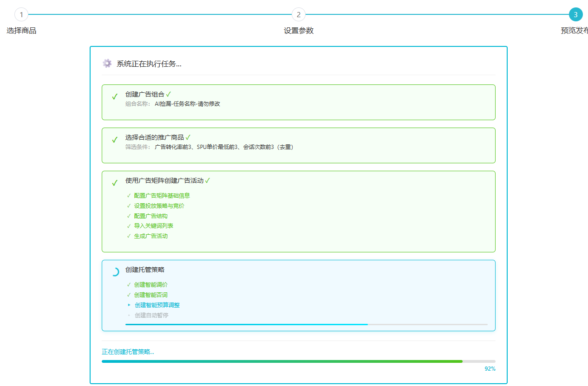588x386 pixels.
Task: Click the 正在创建托管策略 status text
Action: tap(128, 352)
